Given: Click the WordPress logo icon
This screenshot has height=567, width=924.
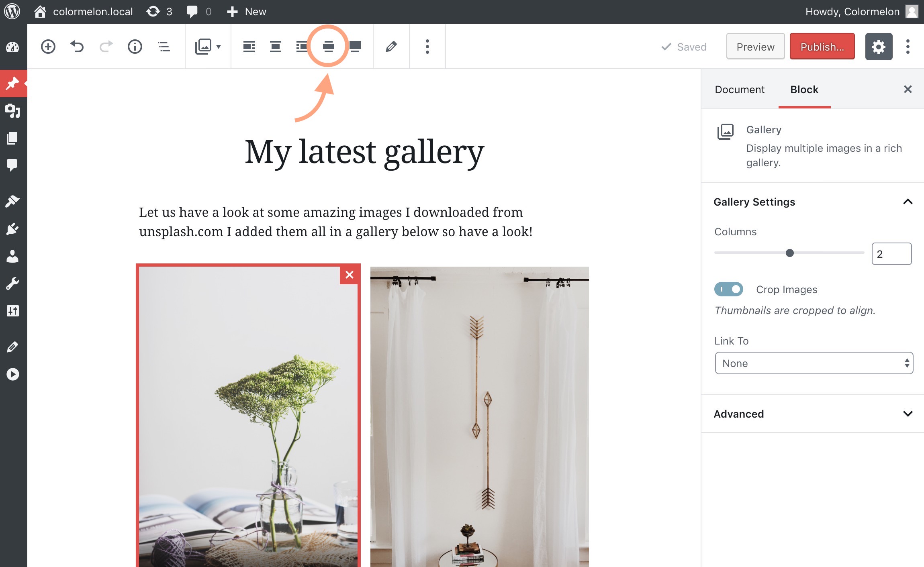Looking at the screenshot, I should coord(12,11).
